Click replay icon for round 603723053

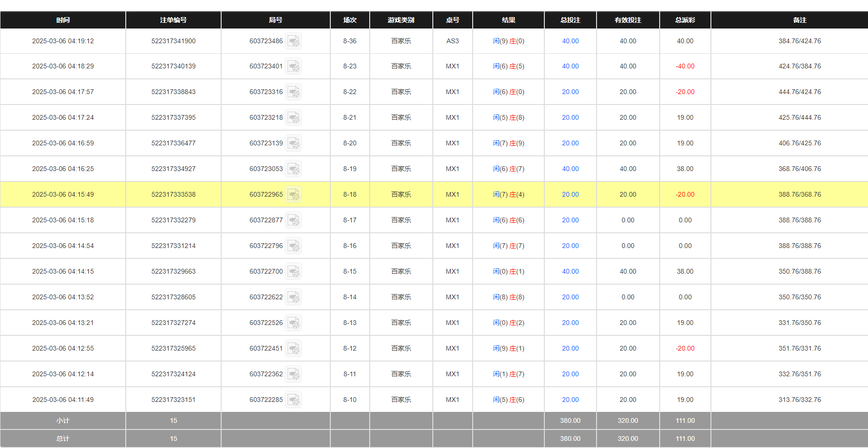293,169
